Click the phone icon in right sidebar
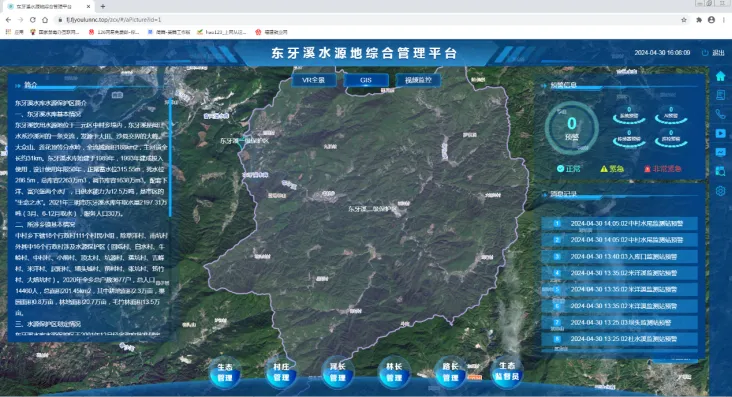This screenshot has height=397, width=732. coord(720,114)
